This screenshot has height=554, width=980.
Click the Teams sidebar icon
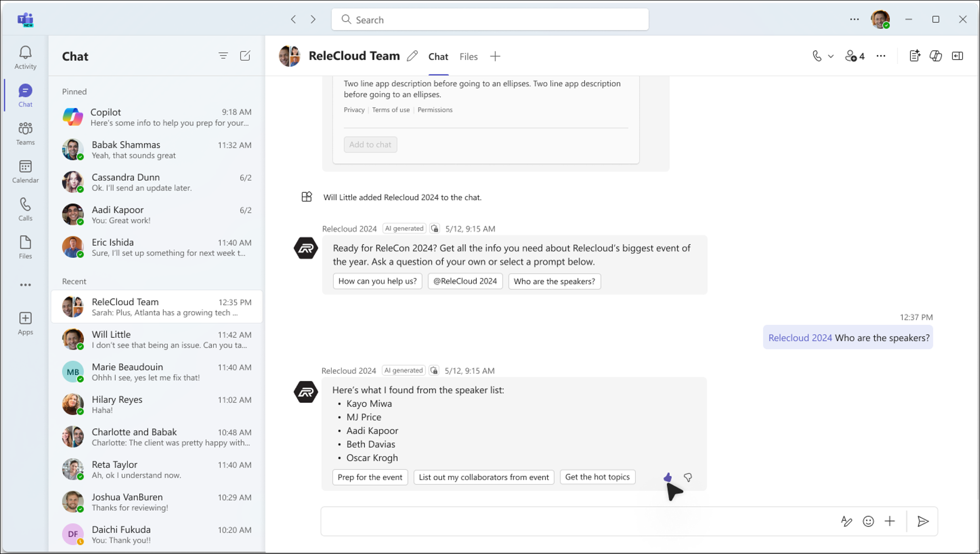pyautogui.click(x=26, y=133)
